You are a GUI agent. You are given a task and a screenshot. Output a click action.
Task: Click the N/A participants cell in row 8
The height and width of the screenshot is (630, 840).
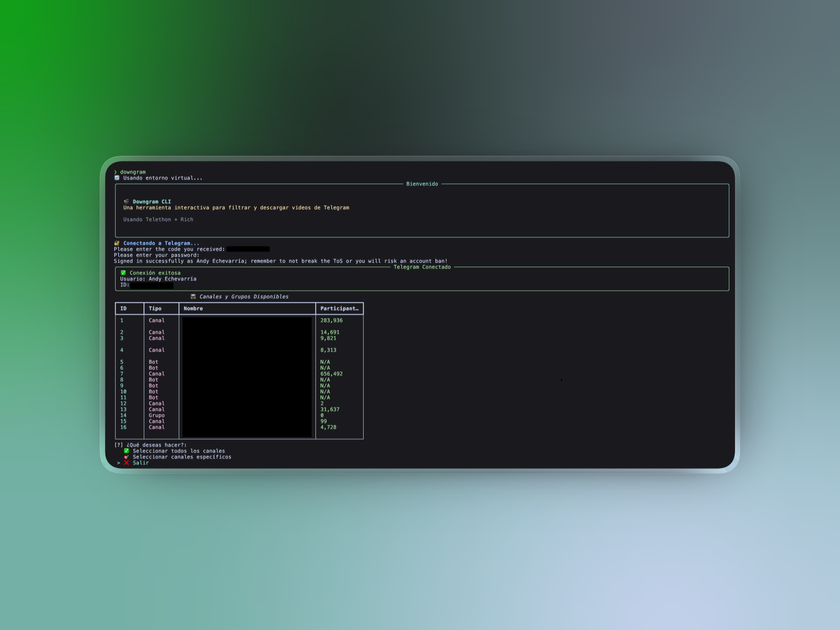click(x=325, y=380)
